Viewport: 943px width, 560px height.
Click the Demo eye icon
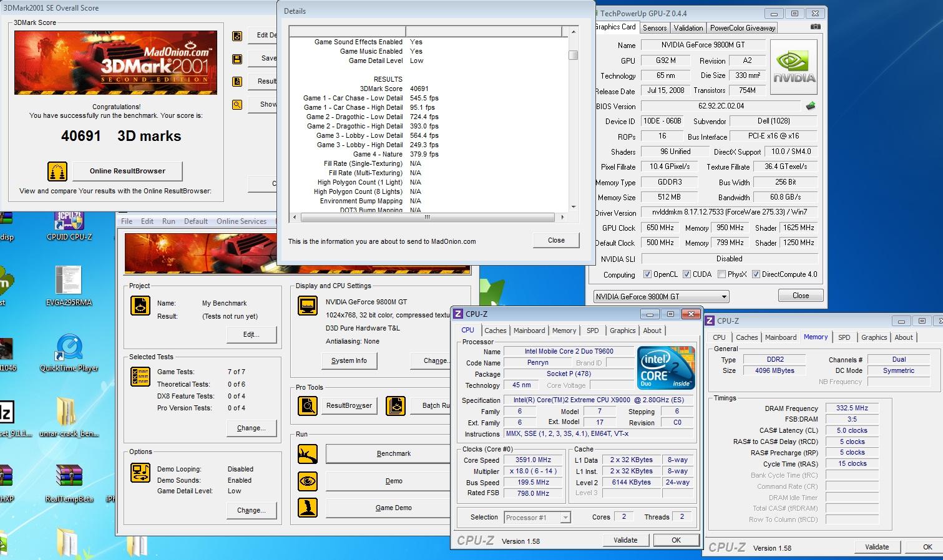[x=308, y=481]
